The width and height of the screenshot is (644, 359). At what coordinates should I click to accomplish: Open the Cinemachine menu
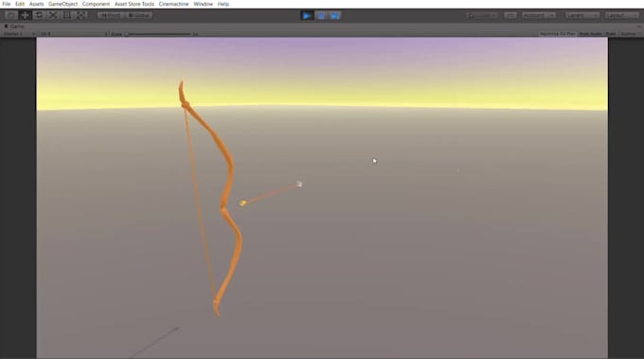[173, 4]
